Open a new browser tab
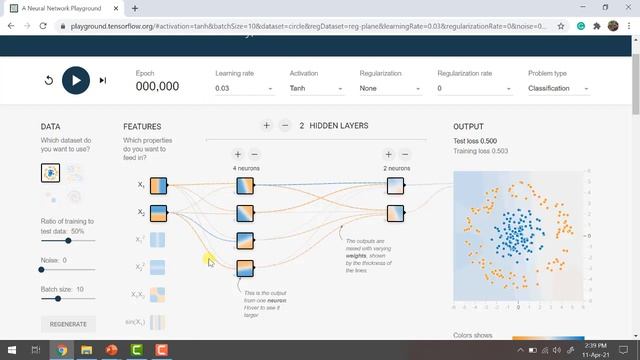640x360 pixels. pos(135,8)
